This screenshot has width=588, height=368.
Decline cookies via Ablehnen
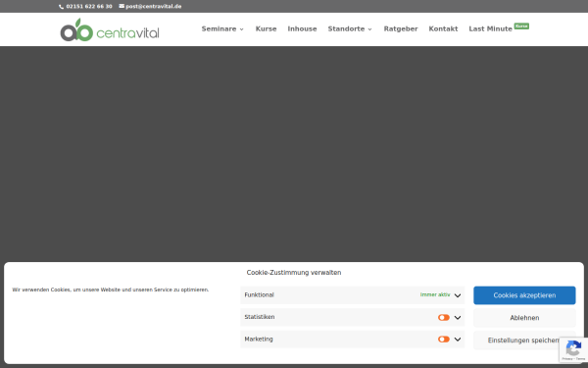[524, 318]
